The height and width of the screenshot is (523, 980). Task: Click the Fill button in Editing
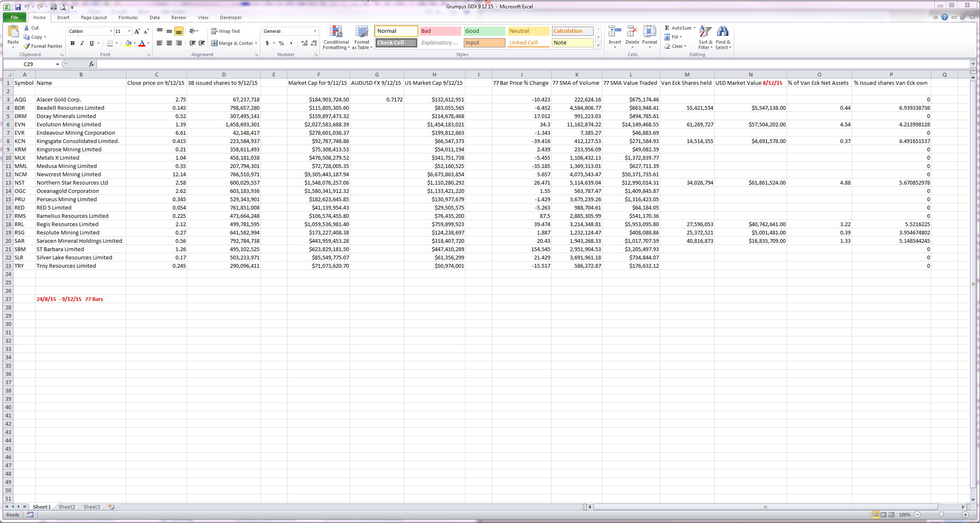click(673, 37)
